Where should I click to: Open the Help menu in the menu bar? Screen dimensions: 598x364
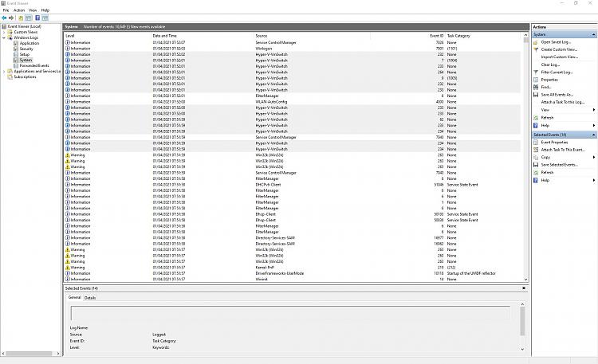(x=45, y=10)
